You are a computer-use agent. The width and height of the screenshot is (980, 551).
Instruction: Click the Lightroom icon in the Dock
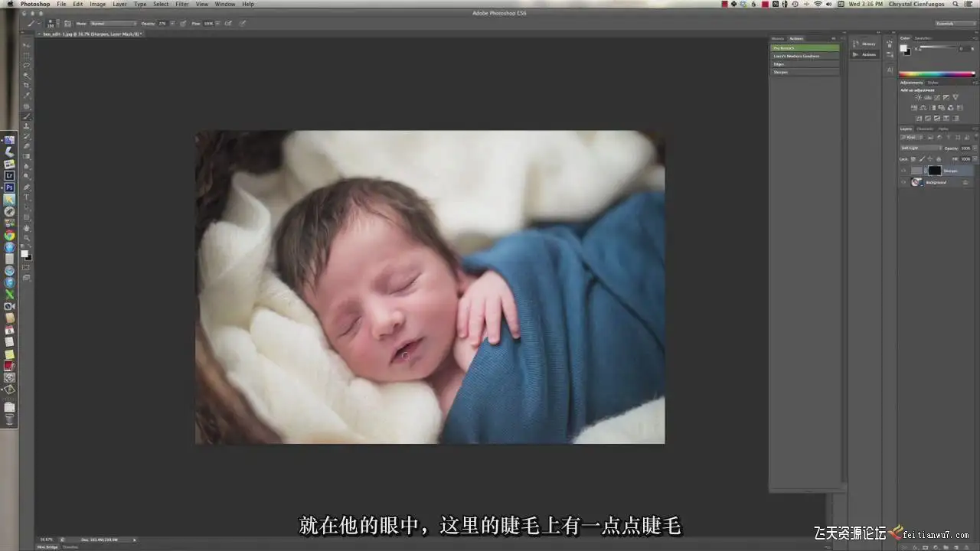tap(9, 175)
